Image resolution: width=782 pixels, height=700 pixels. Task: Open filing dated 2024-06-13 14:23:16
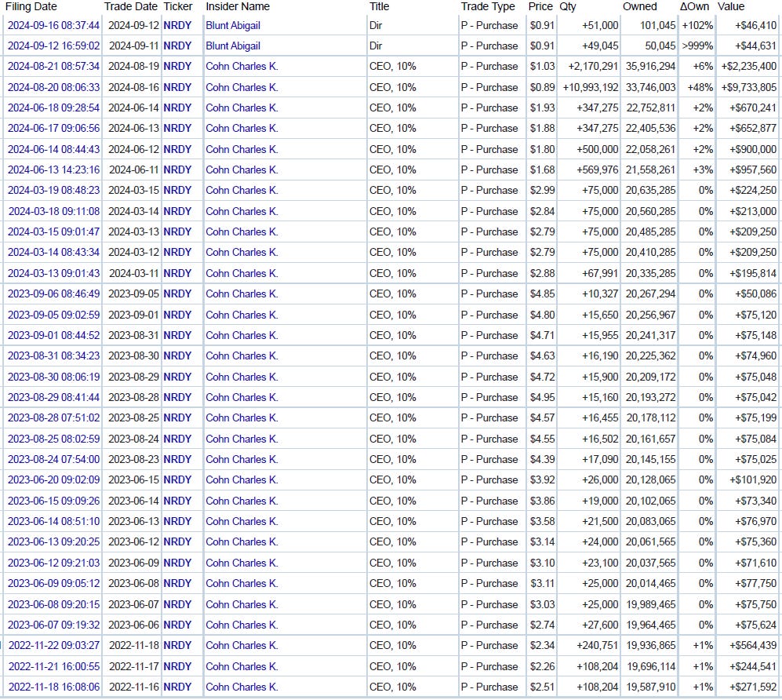(53, 170)
